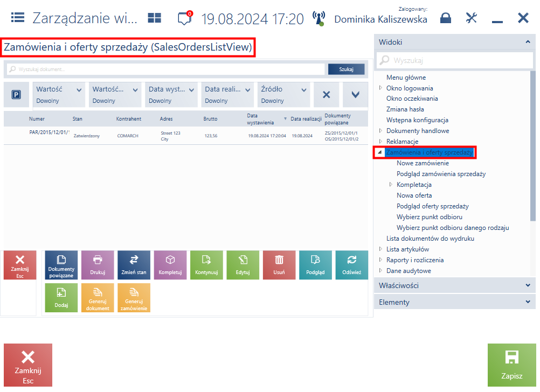Open the truncated Wartość... filter dropdown
The height and width of the screenshot is (392, 540).
(115, 94)
